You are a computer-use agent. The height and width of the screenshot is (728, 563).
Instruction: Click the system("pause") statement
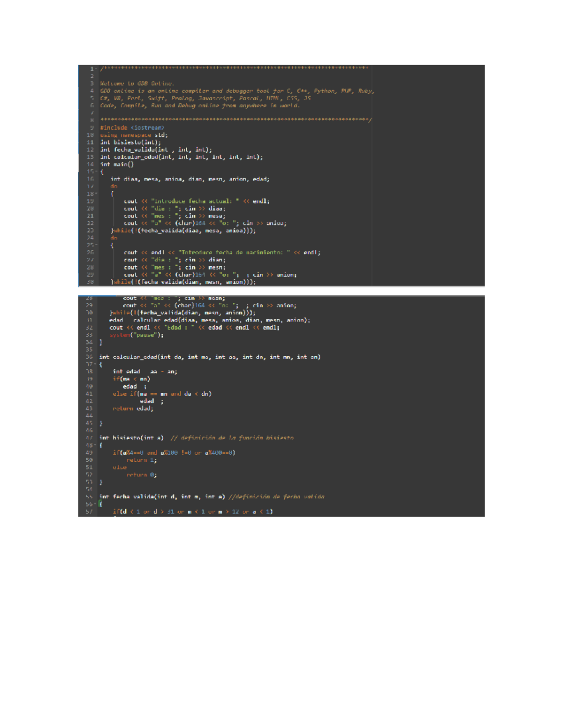tap(137, 335)
